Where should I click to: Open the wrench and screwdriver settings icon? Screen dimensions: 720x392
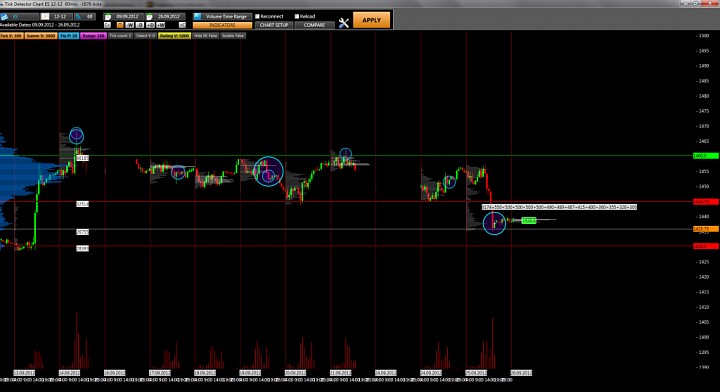[x=343, y=23]
